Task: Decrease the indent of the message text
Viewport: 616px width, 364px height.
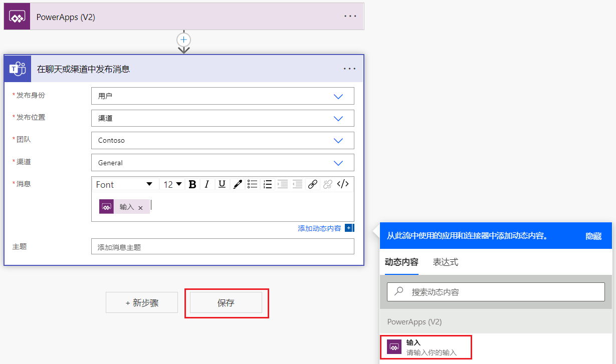Action: pos(298,184)
